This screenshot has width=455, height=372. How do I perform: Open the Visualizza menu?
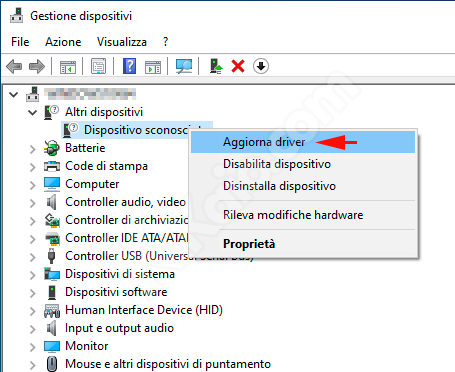point(122,42)
